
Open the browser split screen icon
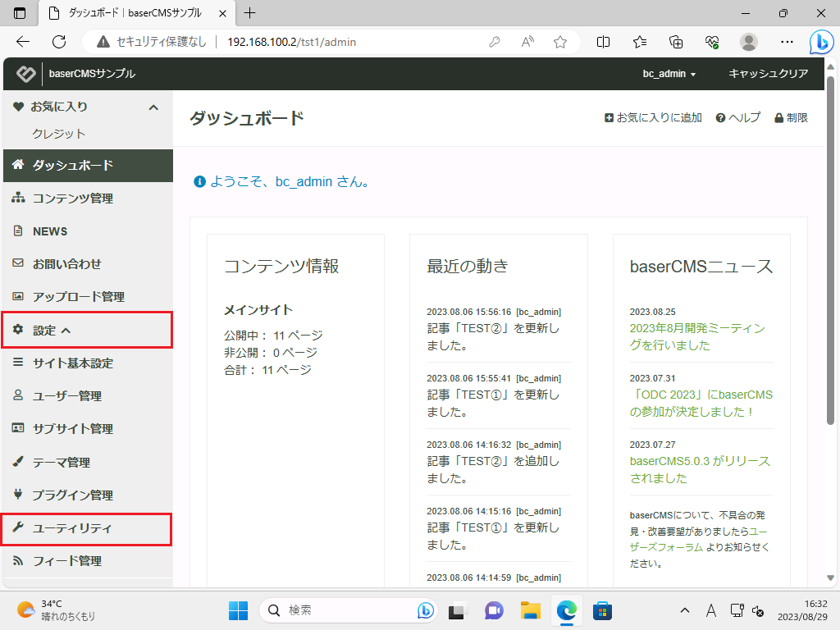tap(604, 42)
